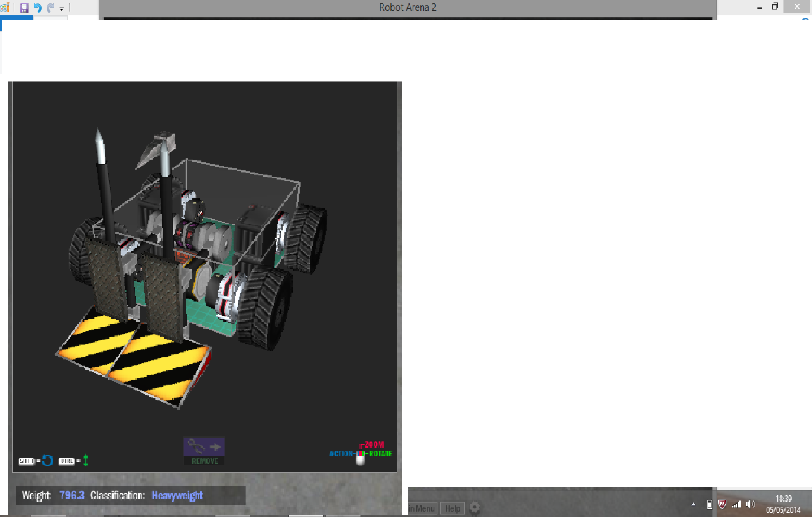Click the McAfee shield tray icon
This screenshot has width=812, height=517.
click(x=722, y=504)
